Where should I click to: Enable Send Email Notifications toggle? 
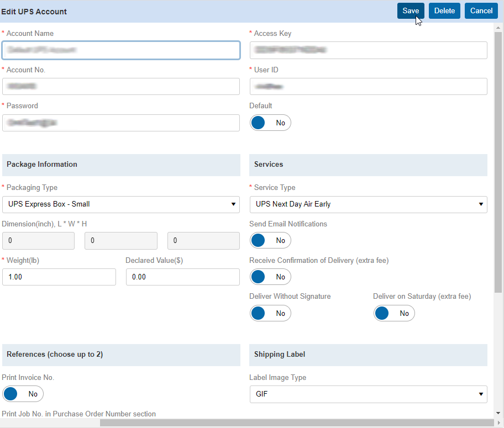coord(270,240)
